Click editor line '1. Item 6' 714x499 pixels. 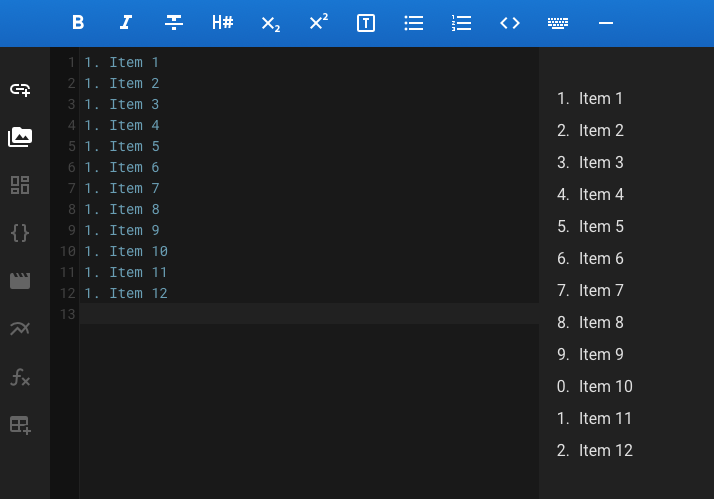coord(122,167)
